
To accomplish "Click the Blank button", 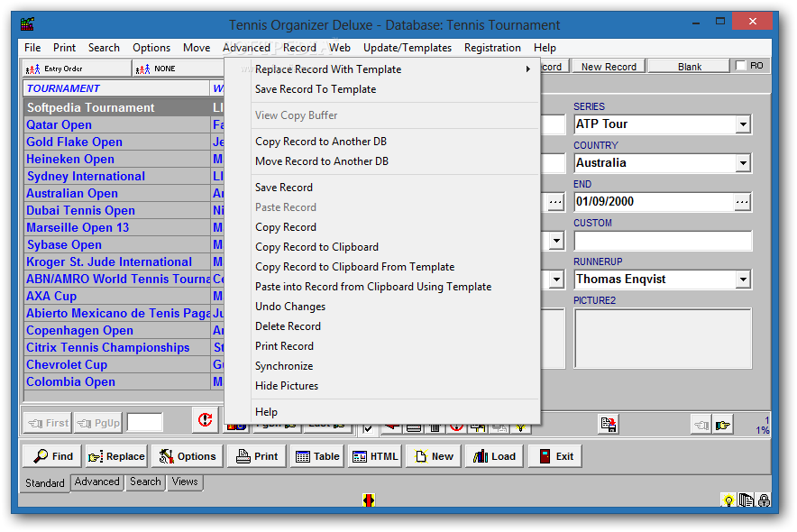I will click(689, 67).
